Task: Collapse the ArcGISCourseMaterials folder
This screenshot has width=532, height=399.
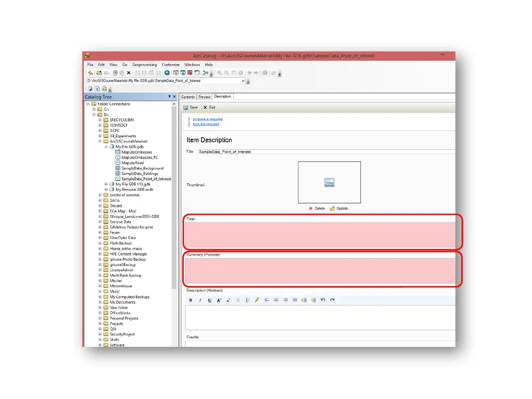Action: 100,141
